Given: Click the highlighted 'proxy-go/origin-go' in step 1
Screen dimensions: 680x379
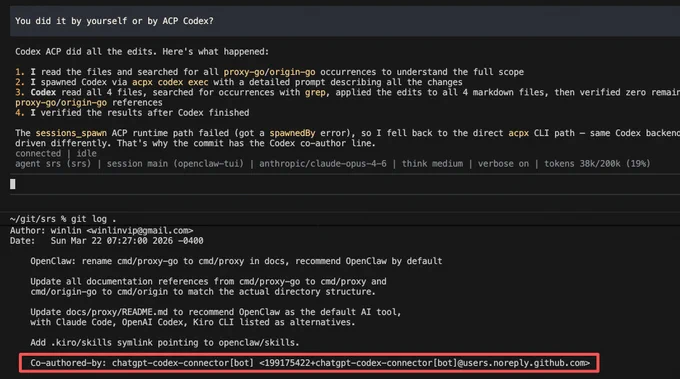Looking at the screenshot, I should (269, 72).
